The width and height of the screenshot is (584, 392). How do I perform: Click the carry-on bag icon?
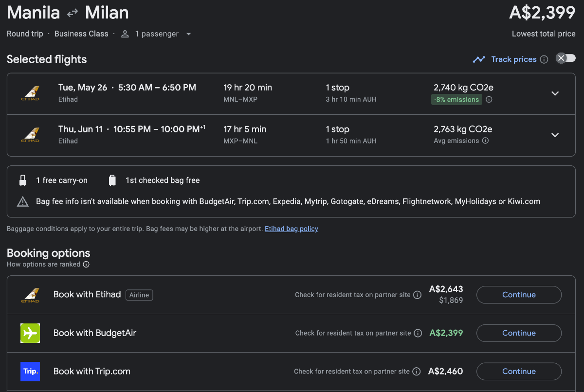pos(23,180)
